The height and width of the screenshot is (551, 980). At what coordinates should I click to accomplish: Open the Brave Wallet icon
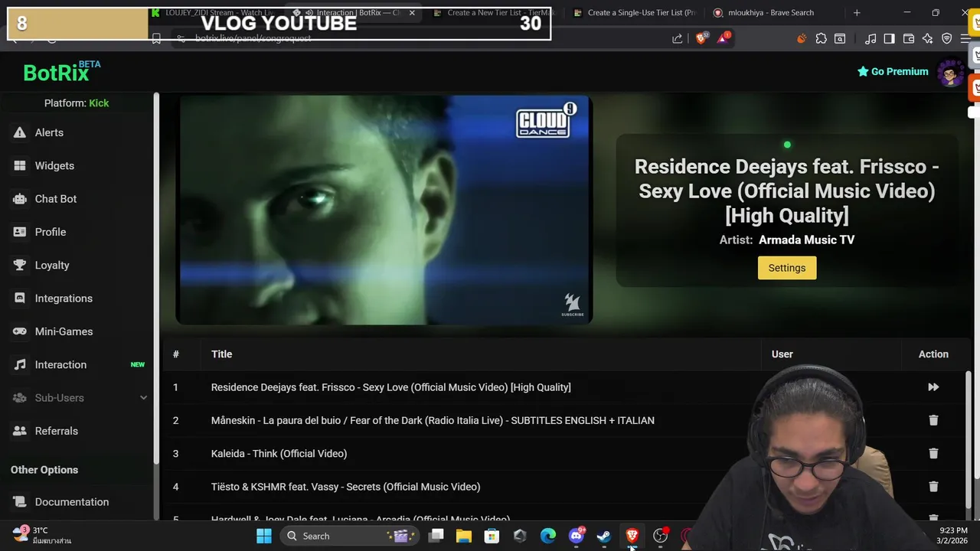pyautogui.click(x=909, y=38)
